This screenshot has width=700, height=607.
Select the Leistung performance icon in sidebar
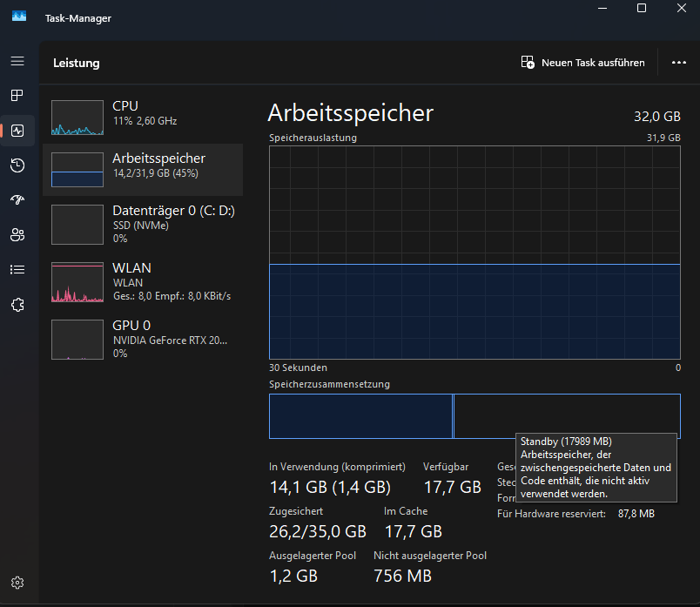pos(17,131)
